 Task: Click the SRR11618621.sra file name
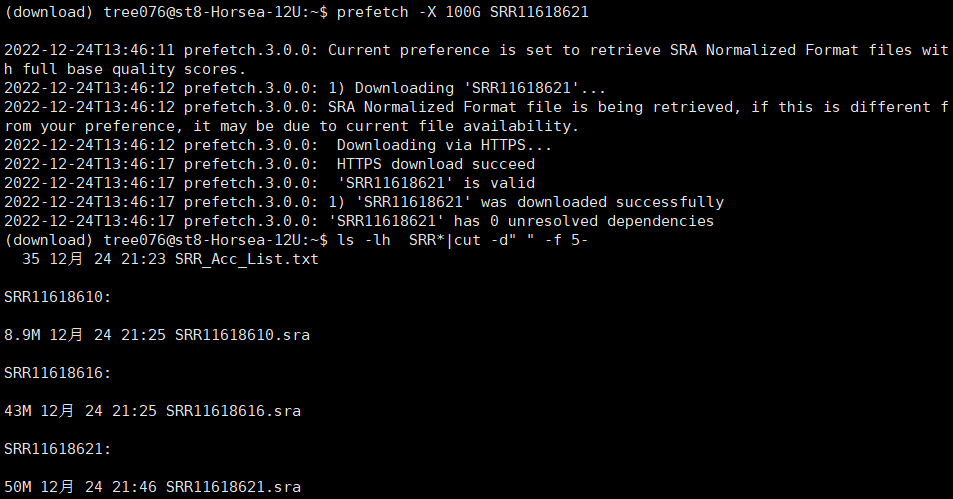click(x=233, y=487)
